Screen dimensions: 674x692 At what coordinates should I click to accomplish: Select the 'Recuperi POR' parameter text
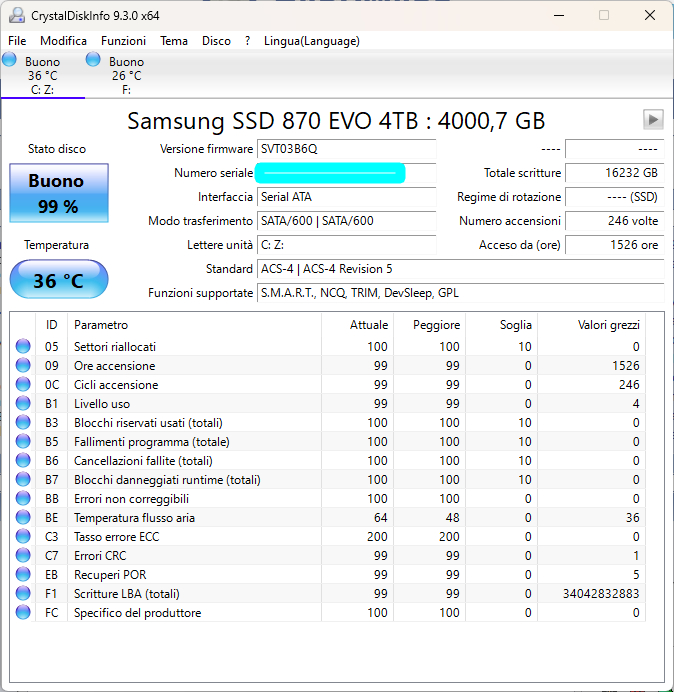click(110, 575)
